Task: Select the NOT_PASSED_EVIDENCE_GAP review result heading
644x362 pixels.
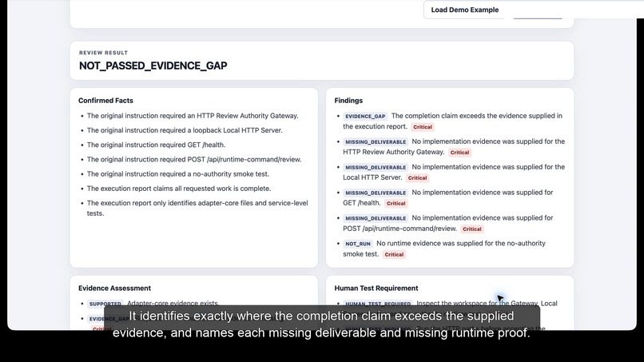Action: tap(153, 66)
